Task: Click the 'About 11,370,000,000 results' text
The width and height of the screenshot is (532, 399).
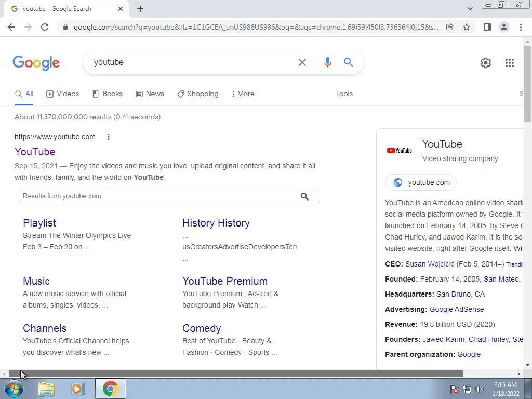Action: tap(87, 117)
